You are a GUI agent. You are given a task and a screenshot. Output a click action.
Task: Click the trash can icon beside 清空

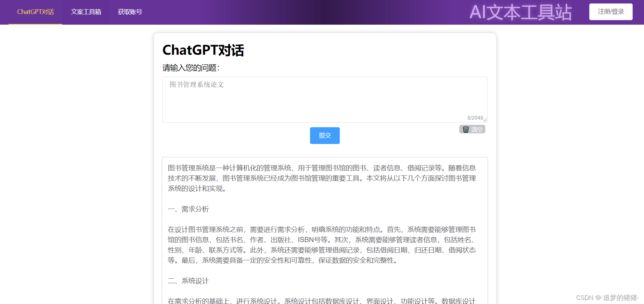[466, 130]
